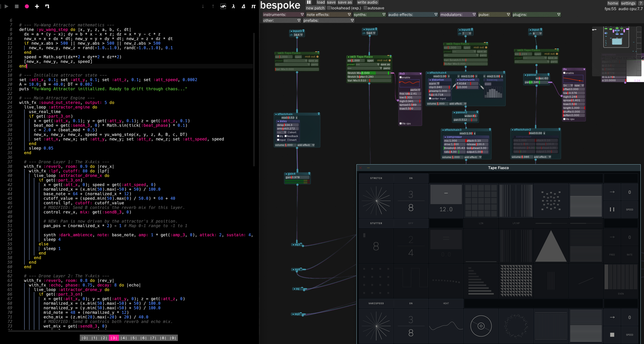
Task: Open input3 channel 3&4 dropdown
Action: (298, 35)
